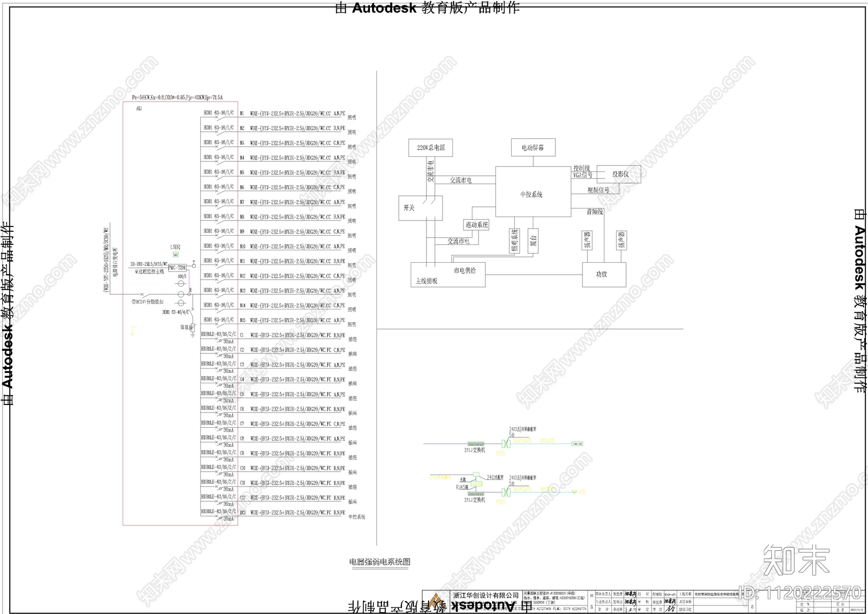
Task: Select circuit N1 label
Action: [242, 114]
